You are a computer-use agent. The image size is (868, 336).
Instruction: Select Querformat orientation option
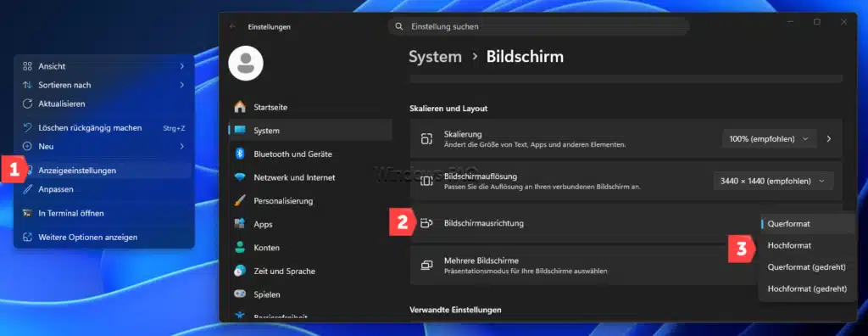(807, 224)
